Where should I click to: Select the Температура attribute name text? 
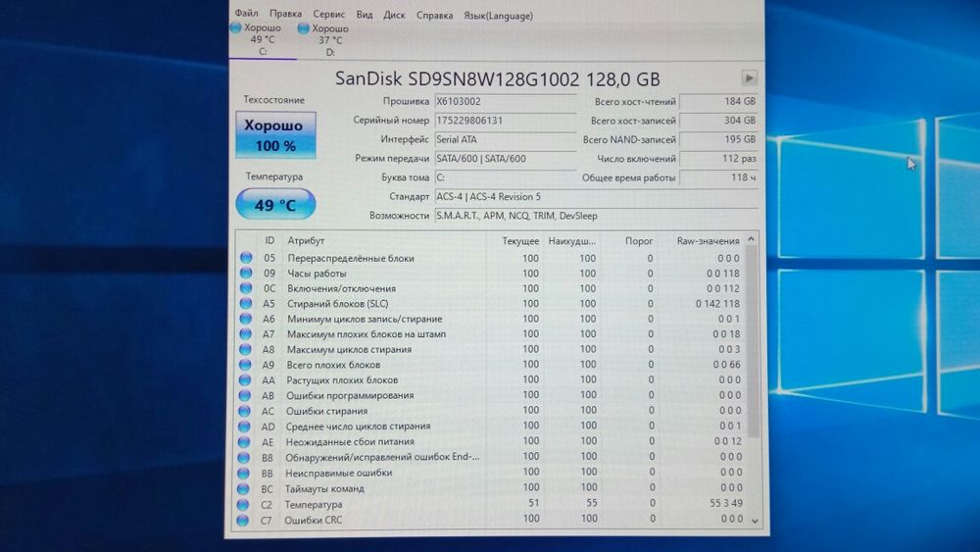[x=314, y=504]
